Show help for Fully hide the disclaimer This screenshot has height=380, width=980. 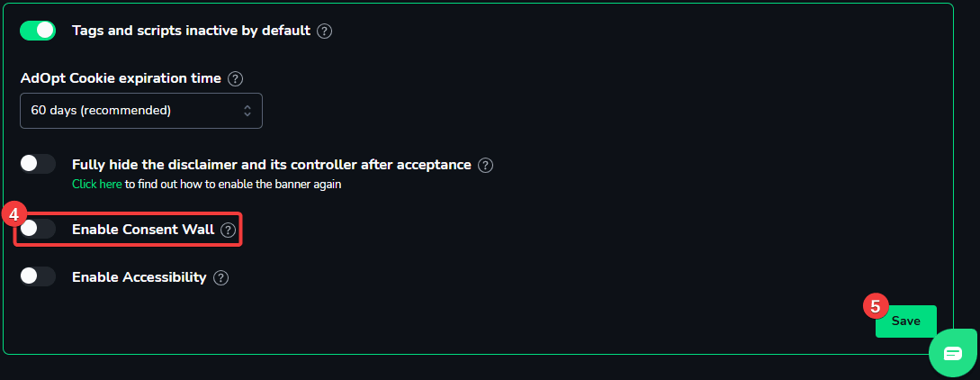pyautogui.click(x=485, y=165)
